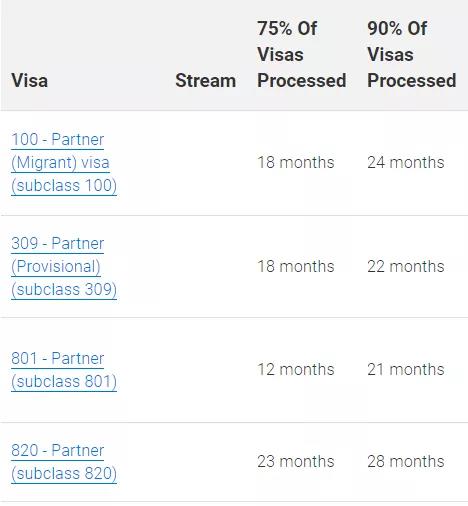Image resolution: width=468 pixels, height=506 pixels.
Task: Select the 18 months cell for subclass 100
Action: click(x=296, y=163)
